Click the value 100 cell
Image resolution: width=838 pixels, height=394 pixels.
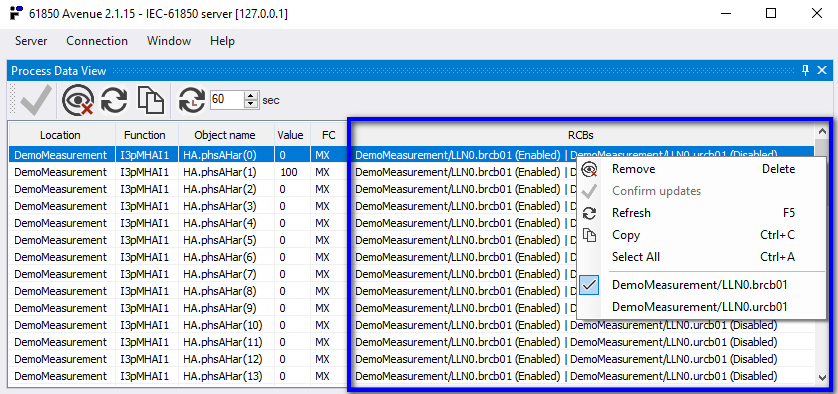tap(292, 172)
